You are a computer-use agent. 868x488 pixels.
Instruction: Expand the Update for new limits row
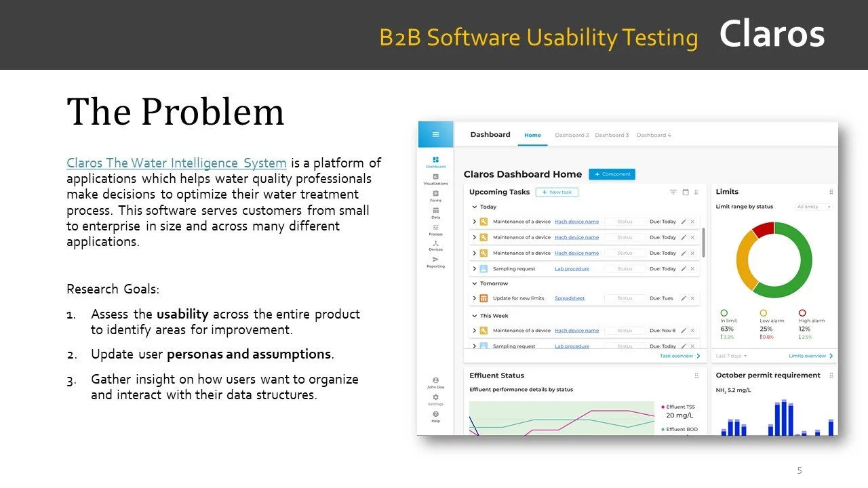(474, 298)
